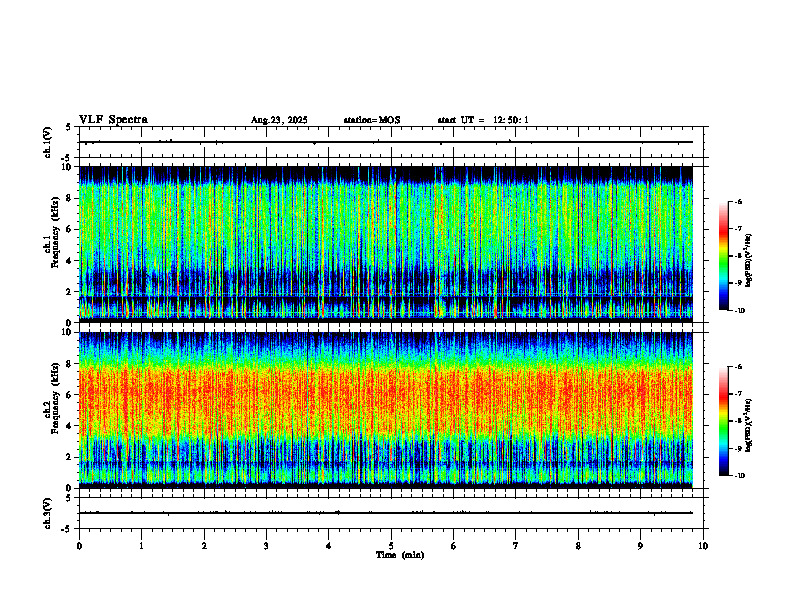
Task: Click time axis tick label "10"
Action: (703, 546)
